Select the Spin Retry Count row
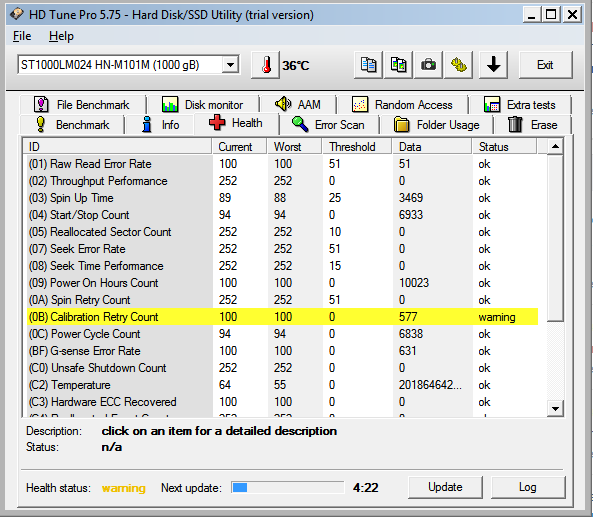Screen dimensions: 594x517 click(x=283, y=300)
